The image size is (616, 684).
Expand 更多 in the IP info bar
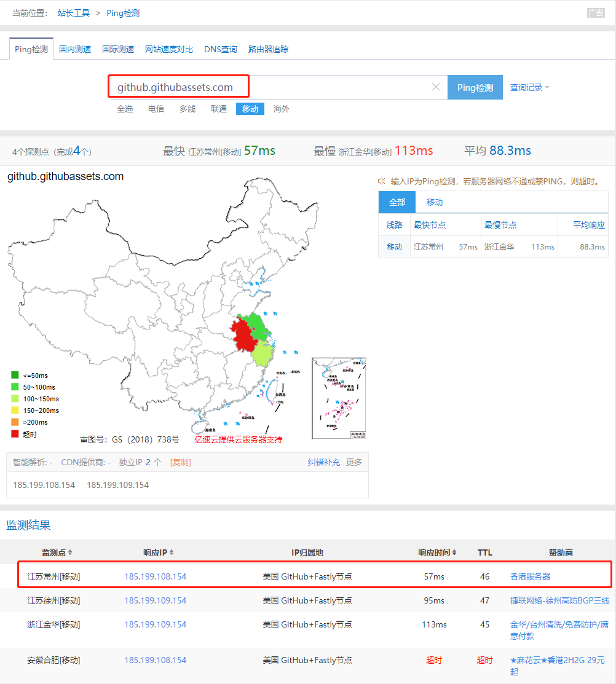click(x=354, y=462)
